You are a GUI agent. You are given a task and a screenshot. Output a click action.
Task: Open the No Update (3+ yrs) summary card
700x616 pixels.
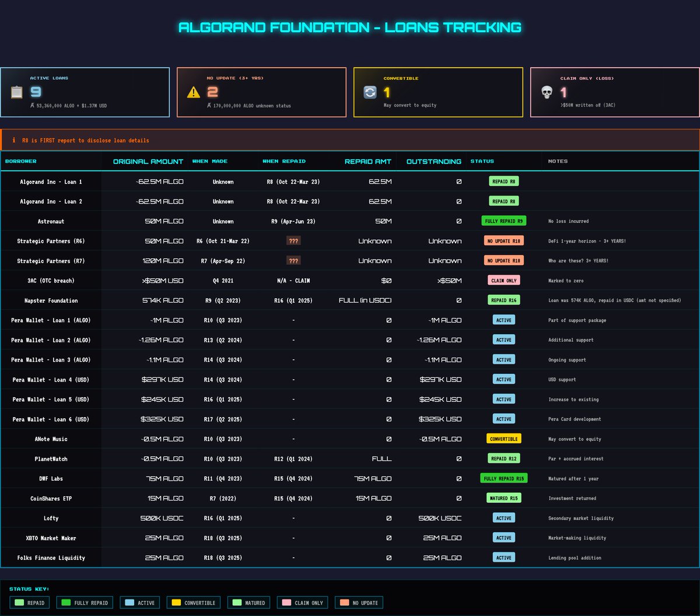[261, 92]
